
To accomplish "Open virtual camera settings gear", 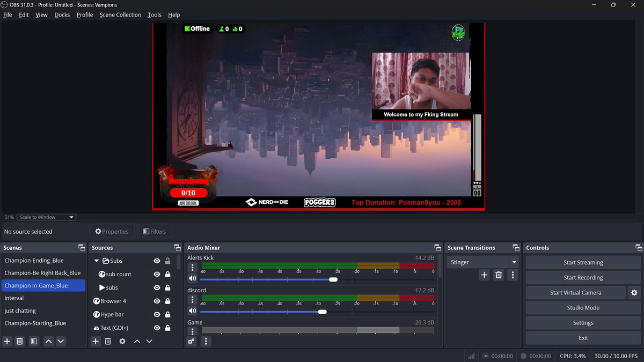I will pos(634,292).
